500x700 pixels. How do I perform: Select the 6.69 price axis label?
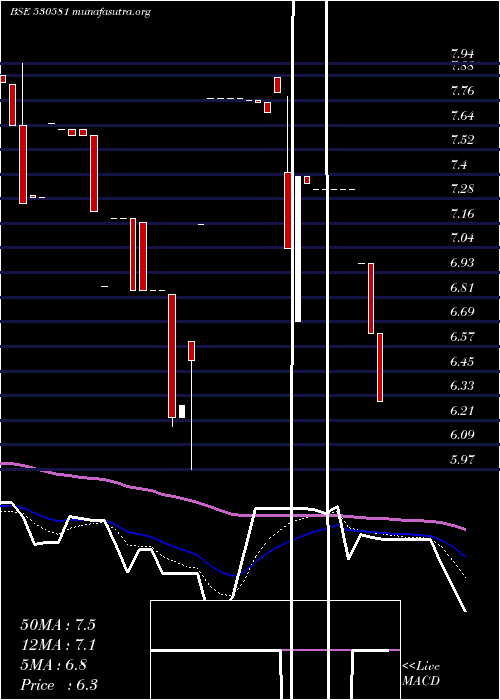[x=462, y=311]
